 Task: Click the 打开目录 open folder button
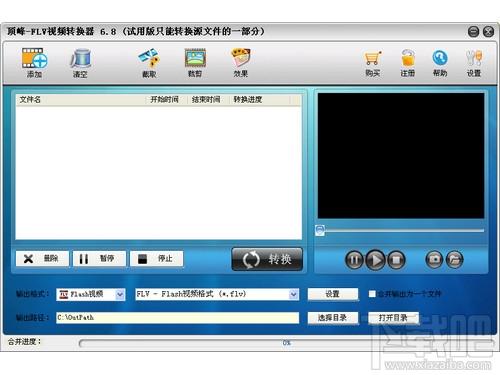(x=393, y=318)
